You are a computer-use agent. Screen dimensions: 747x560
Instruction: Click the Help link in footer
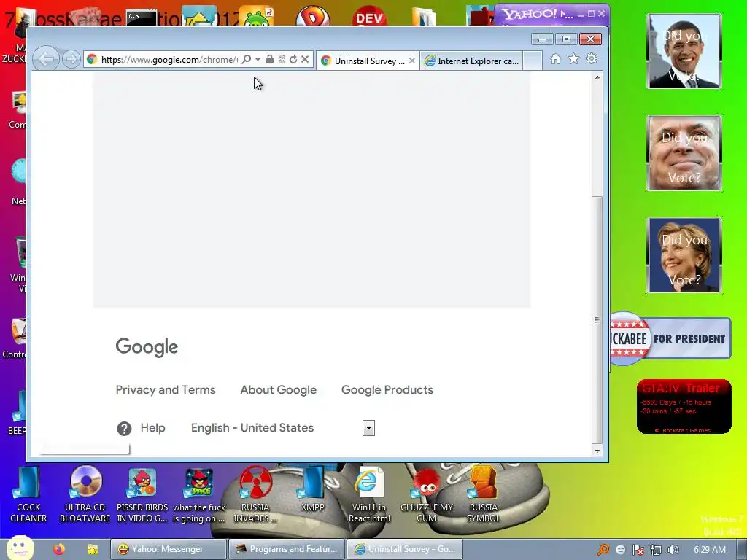click(x=153, y=427)
